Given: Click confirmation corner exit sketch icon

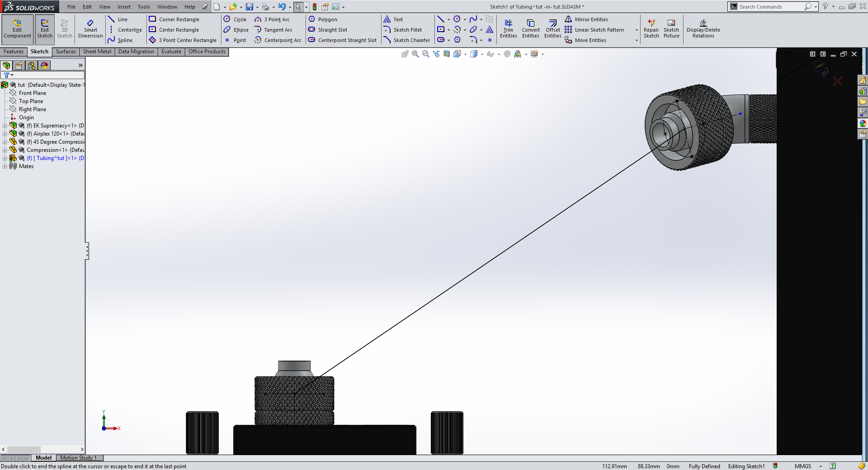Looking at the screenshot, I should click(821, 69).
